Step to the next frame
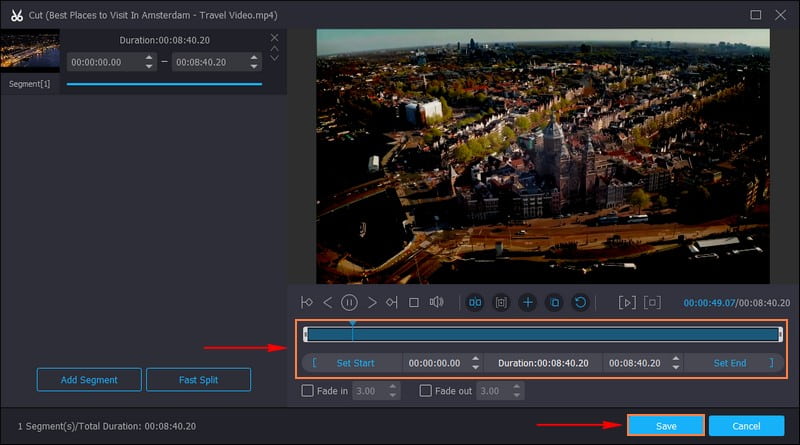800x445 pixels. [372, 302]
